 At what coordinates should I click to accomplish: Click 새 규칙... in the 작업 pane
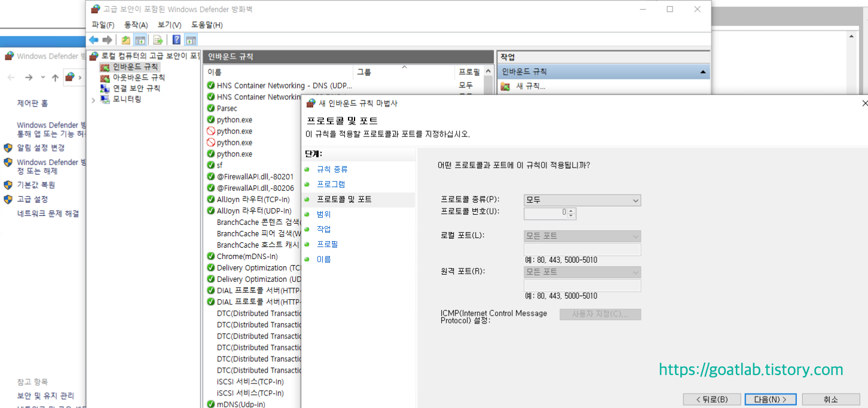click(531, 86)
